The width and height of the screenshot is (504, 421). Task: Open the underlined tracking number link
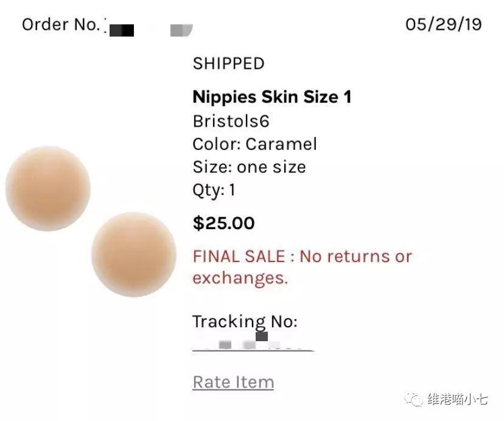click(253, 344)
